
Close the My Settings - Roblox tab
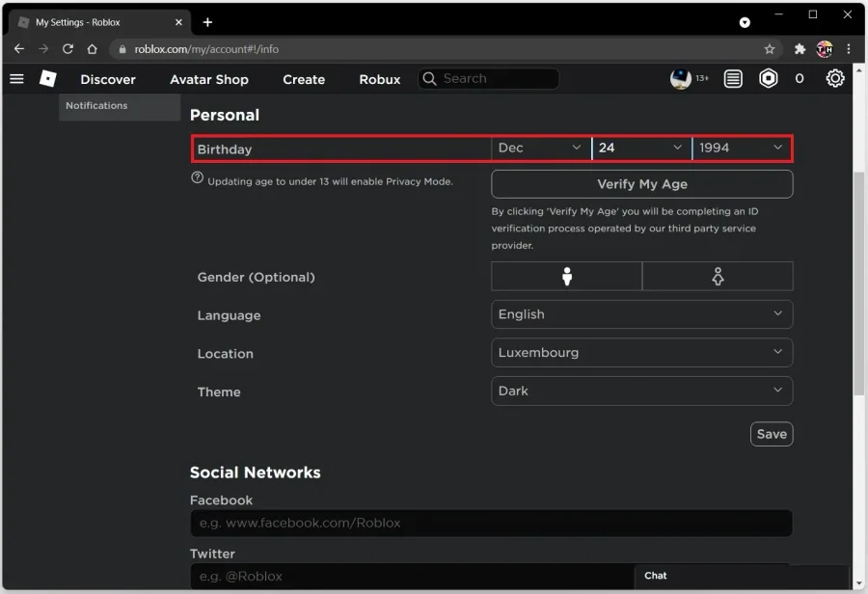click(x=178, y=22)
